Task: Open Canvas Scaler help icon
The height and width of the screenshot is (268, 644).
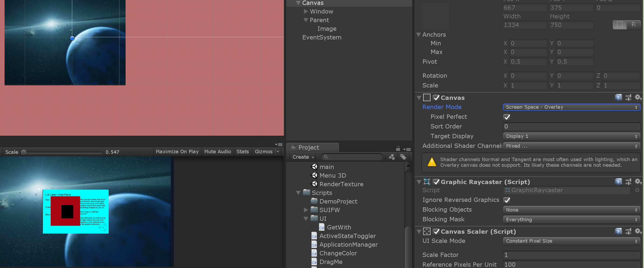Action: 618,231
